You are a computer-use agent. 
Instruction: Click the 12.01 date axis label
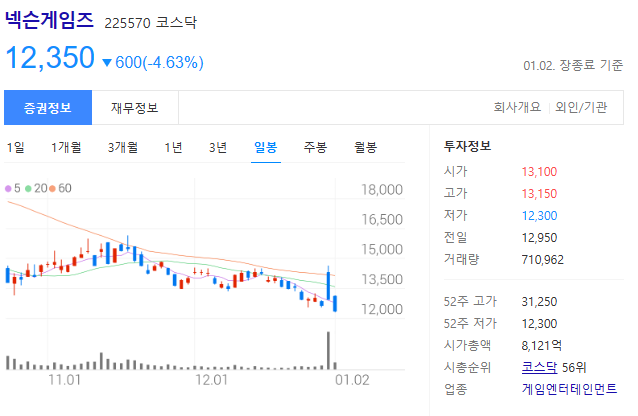click(x=211, y=380)
